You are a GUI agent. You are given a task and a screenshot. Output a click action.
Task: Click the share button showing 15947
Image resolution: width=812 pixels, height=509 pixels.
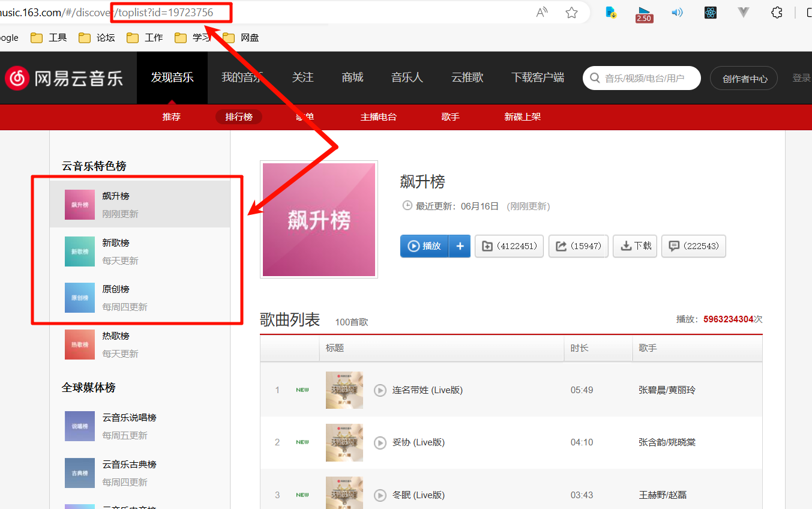[x=578, y=246]
